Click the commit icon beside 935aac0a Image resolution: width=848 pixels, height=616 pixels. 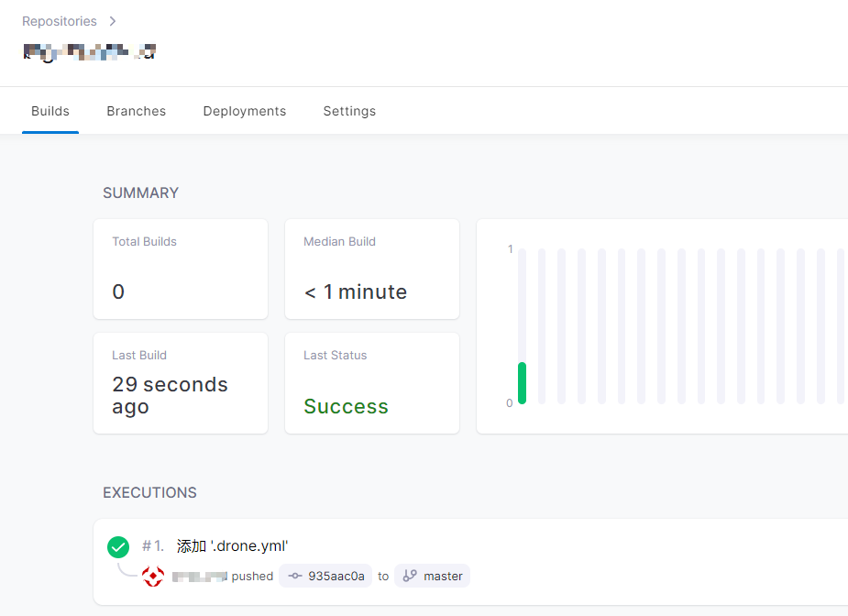pyautogui.click(x=295, y=576)
